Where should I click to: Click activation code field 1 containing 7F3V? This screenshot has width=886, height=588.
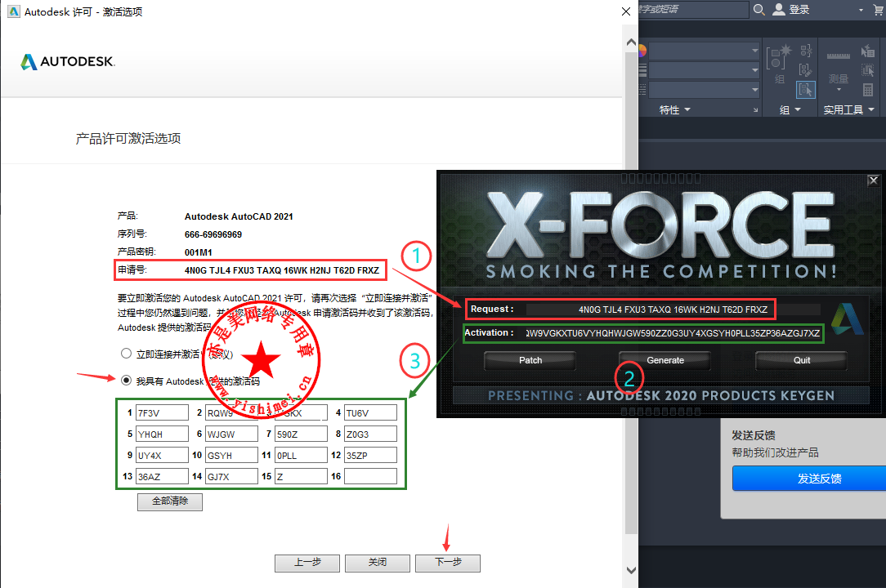(162, 413)
